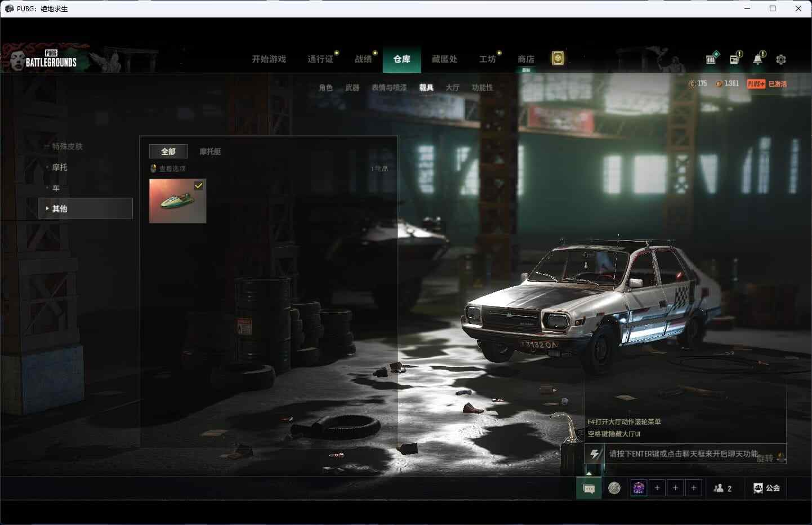This screenshot has width=812, height=525.
Task: Click the middle plus invite slot
Action: pyautogui.click(x=676, y=488)
